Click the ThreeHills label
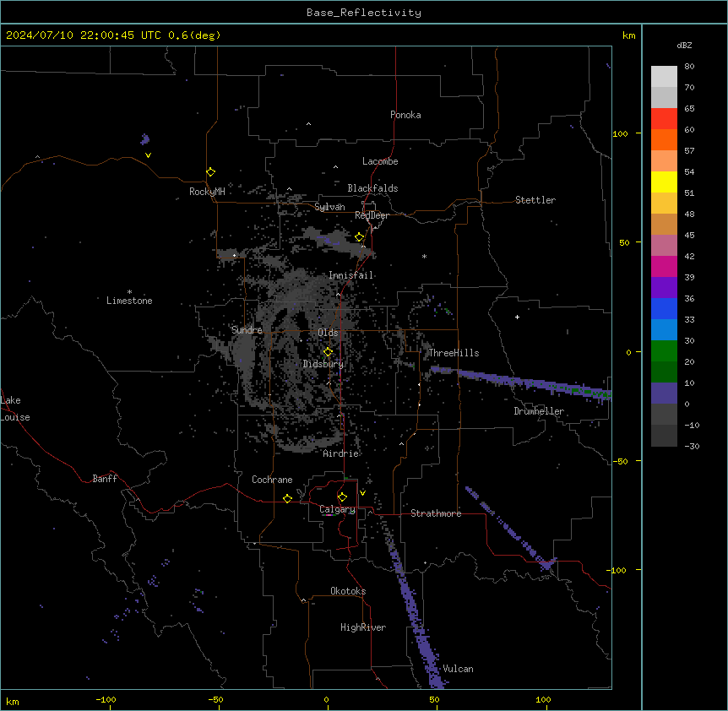Image resolution: width=728 pixels, height=711 pixels. pyautogui.click(x=454, y=353)
